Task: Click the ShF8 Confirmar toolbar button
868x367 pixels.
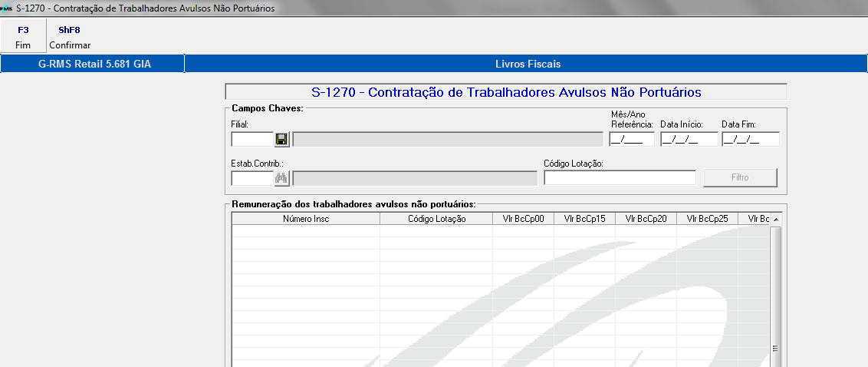Action: [70, 37]
